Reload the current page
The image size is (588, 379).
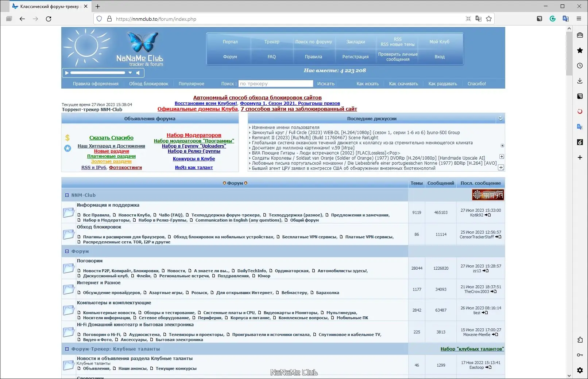(x=49, y=19)
